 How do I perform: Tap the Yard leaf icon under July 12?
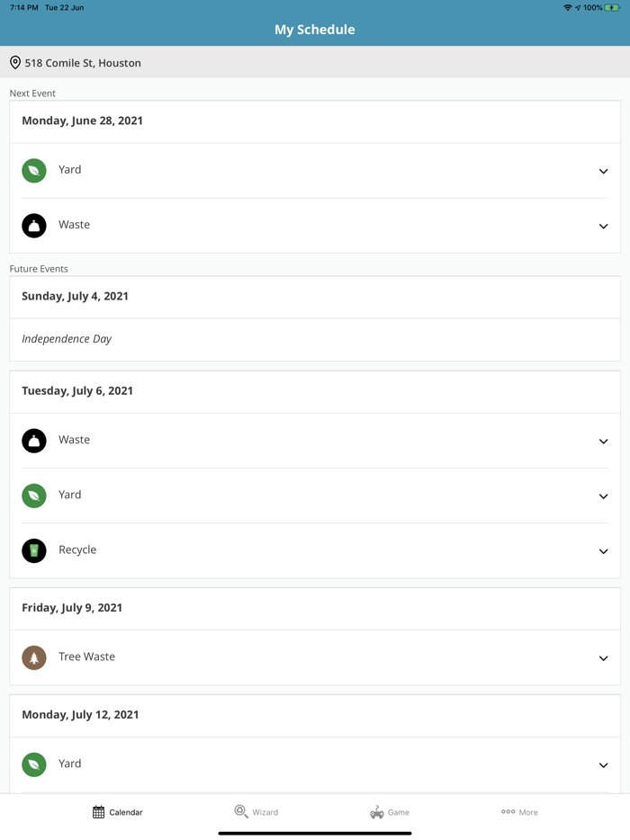pyautogui.click(x=34, y=764)
